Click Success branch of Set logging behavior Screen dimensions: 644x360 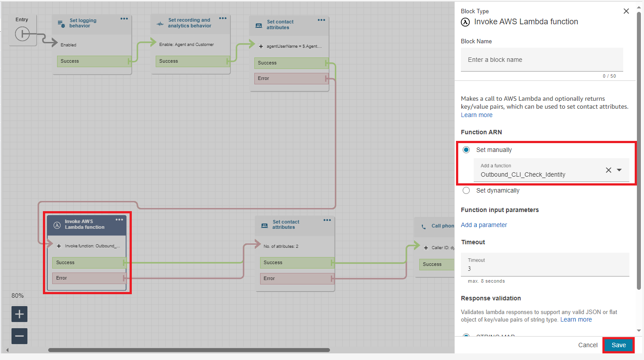[x=93, y=61]
